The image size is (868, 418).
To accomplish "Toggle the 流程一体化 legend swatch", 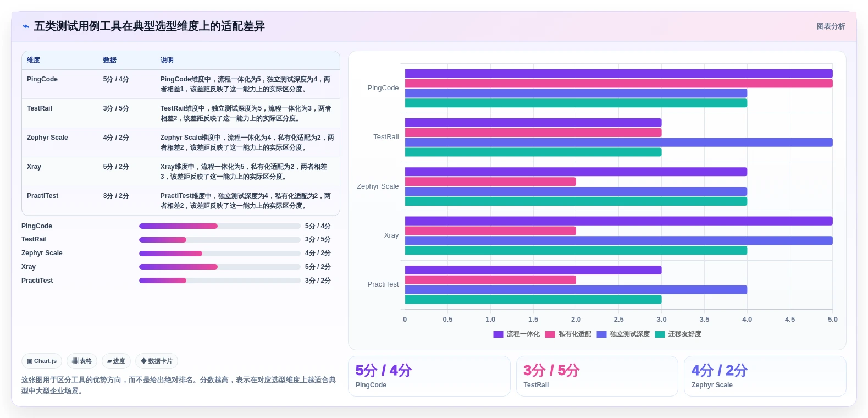I will pyautogui.click(x=498, y=334).
